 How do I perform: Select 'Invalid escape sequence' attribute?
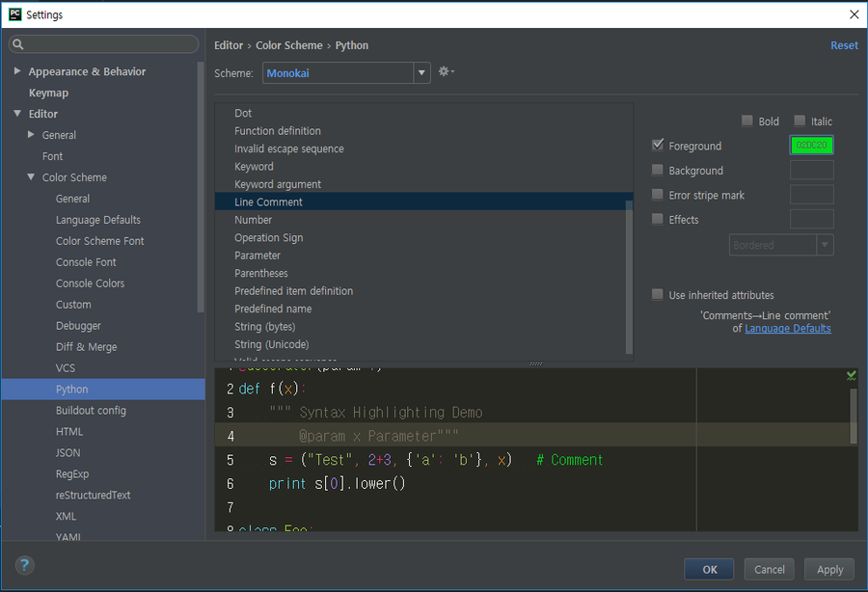[424, 148]
